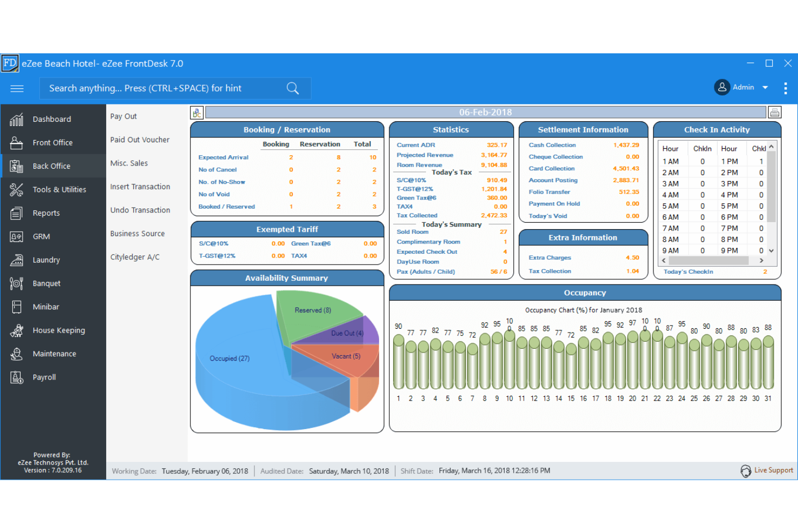Click the icon left of date bar

pyautogui.click(x=197, y=113)
